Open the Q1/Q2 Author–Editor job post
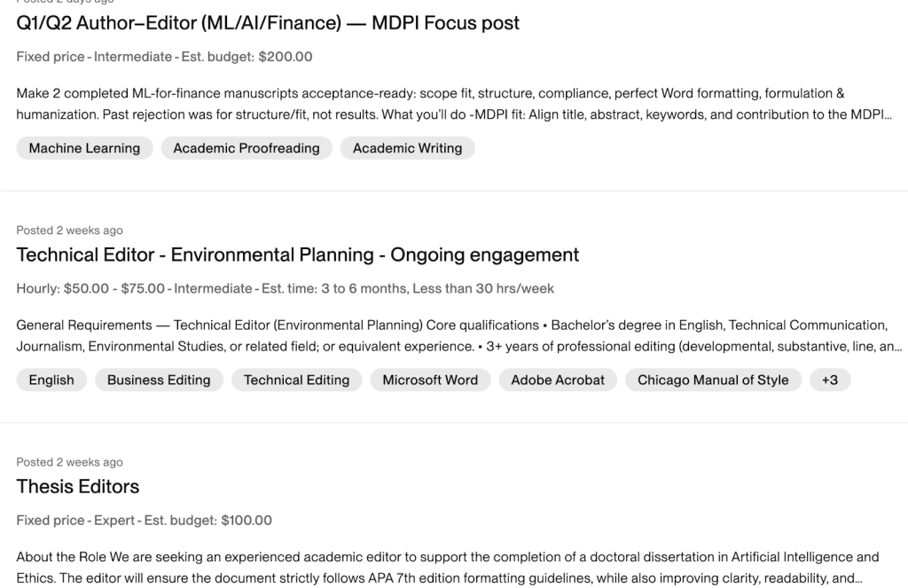This screenshot has height=588, width=908. click(268, 23)
